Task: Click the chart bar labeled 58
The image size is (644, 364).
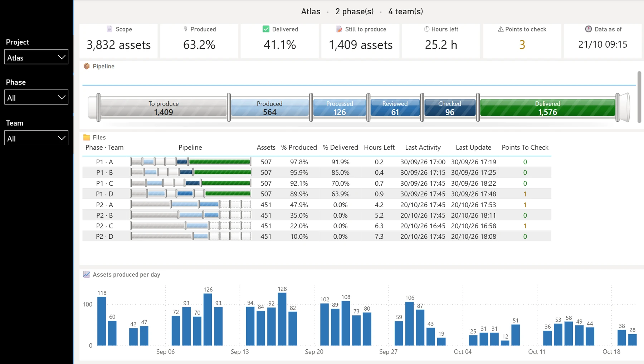Action: click(x=569, y=334)
